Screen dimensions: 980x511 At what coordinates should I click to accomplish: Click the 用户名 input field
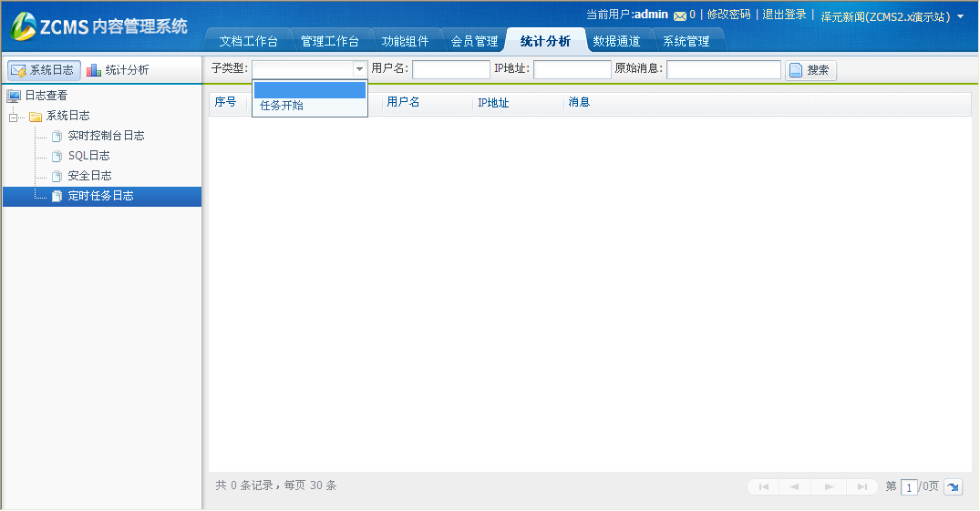click(450, 69)
